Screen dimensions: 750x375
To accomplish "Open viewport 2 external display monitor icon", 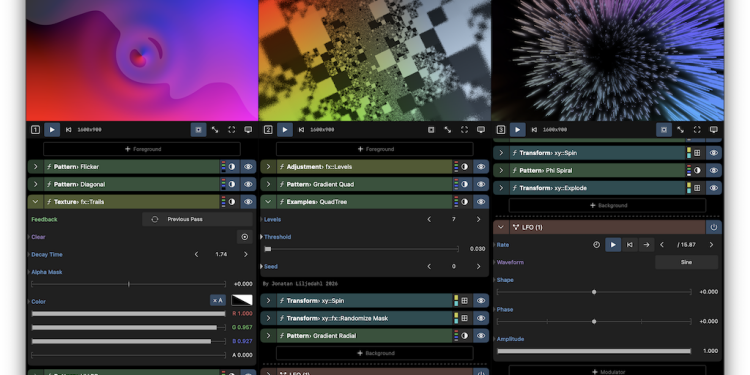I will click(481, 130).
